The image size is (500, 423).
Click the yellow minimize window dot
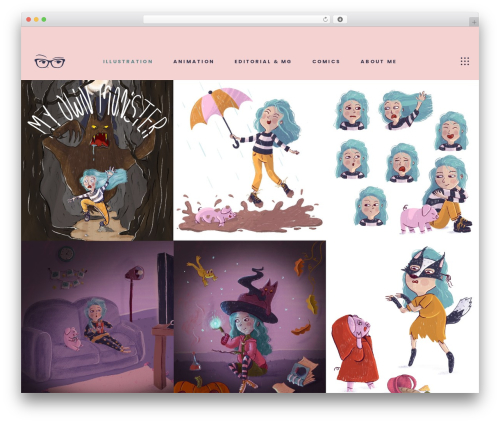pos(36,20)
